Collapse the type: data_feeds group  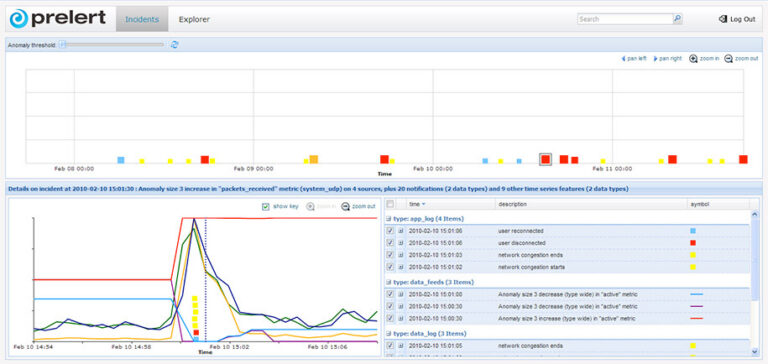coord(388,282)
